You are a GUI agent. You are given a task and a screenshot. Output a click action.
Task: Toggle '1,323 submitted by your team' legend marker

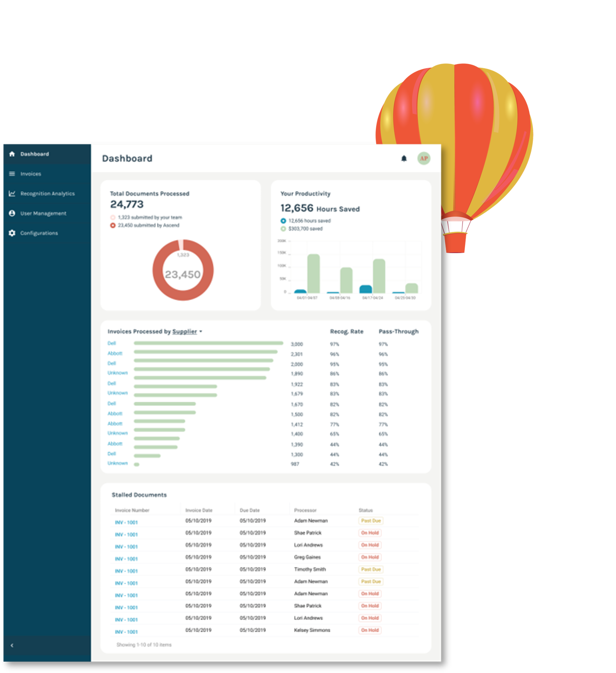pos(113,217)
